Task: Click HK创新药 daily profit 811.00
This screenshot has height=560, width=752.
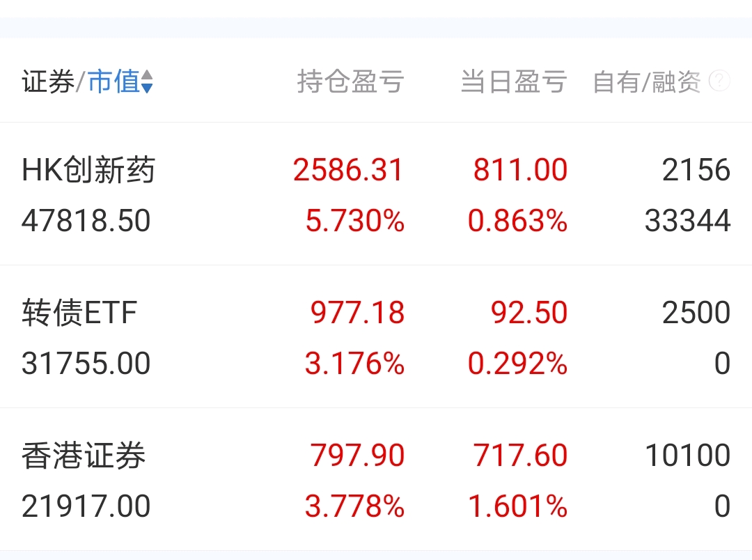Action: 520,170
